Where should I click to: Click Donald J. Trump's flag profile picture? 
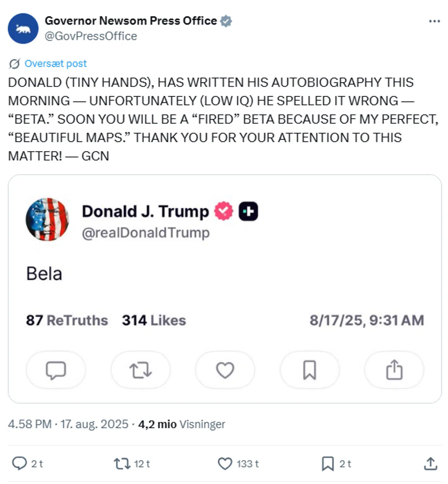pyautogui.click(x=47, y=219)
